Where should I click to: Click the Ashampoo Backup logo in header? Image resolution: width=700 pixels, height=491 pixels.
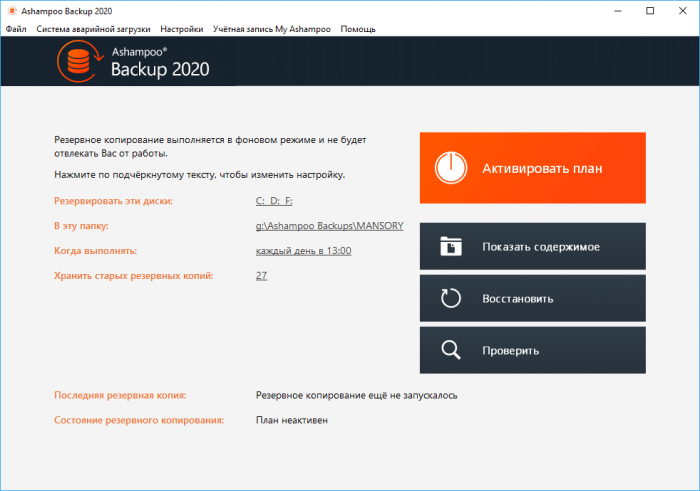pos(80,62)
